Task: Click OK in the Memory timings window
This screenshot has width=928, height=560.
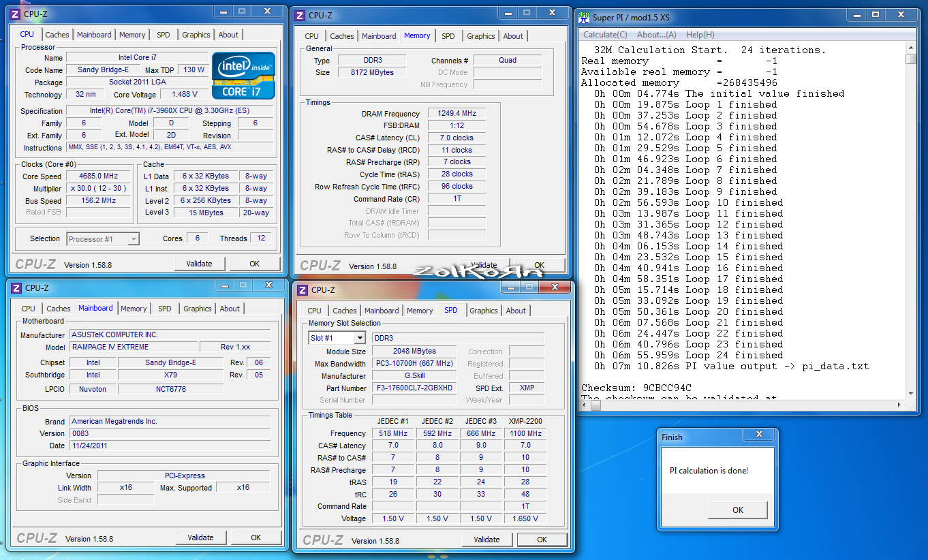Action: [x=539, y=266]
